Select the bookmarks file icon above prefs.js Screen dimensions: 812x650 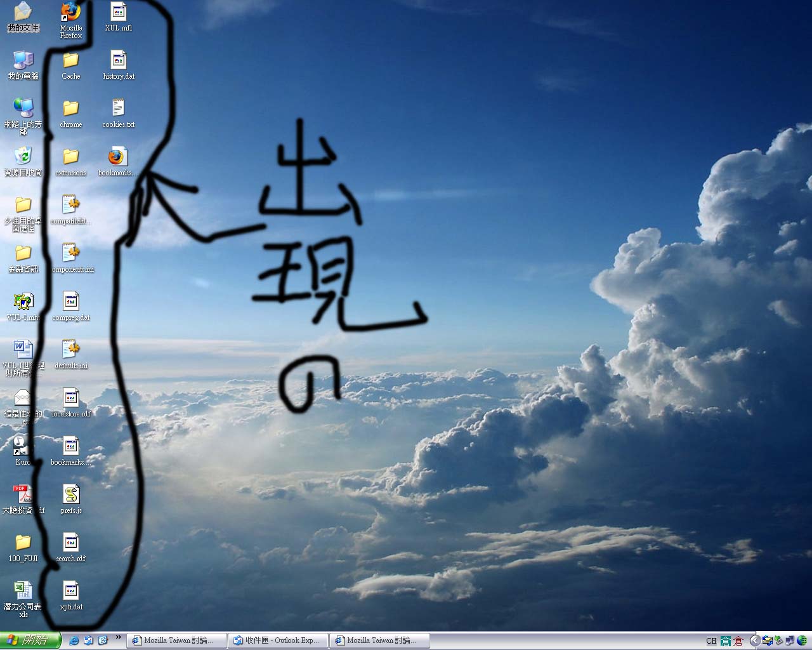click(x=70, y=451)
